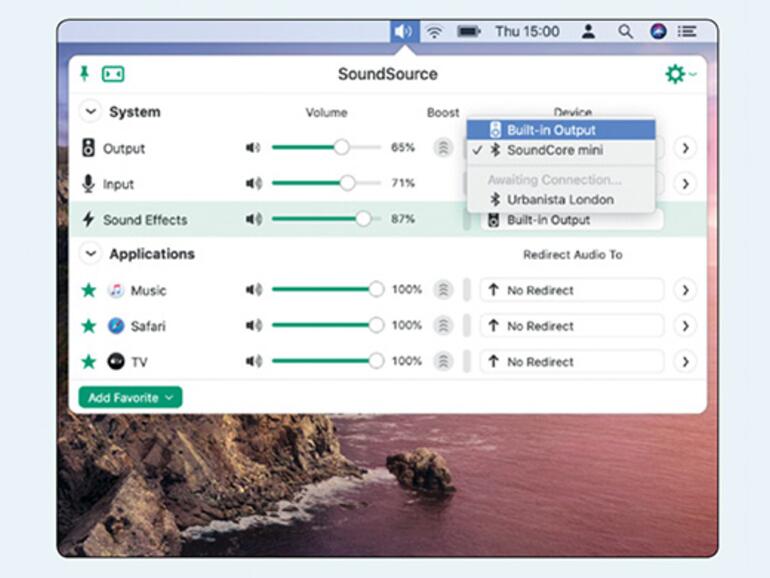Click the Sound Effects lightning bolt icon
The image size is (770, 578).
pyautogui.click(x=88, y=219)
